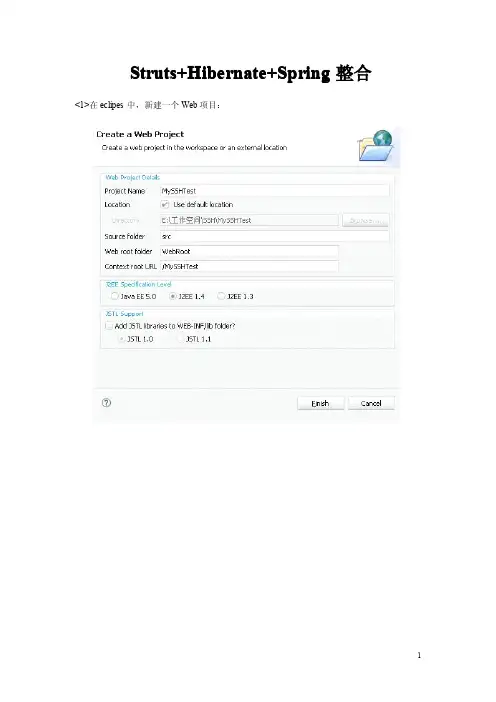Screen dimensions: 496x702
Task: Click the web project globe folder icon
Action: [x=376, y=146]
